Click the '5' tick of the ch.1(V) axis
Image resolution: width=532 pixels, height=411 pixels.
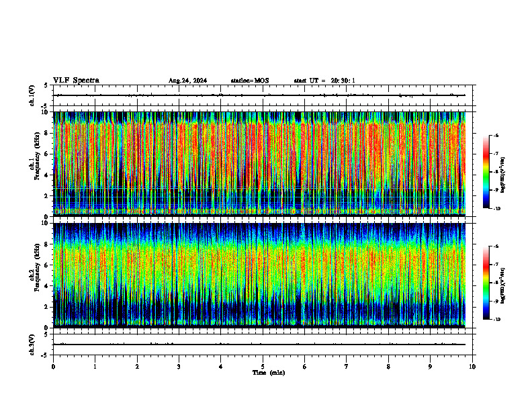coord(47,85)
